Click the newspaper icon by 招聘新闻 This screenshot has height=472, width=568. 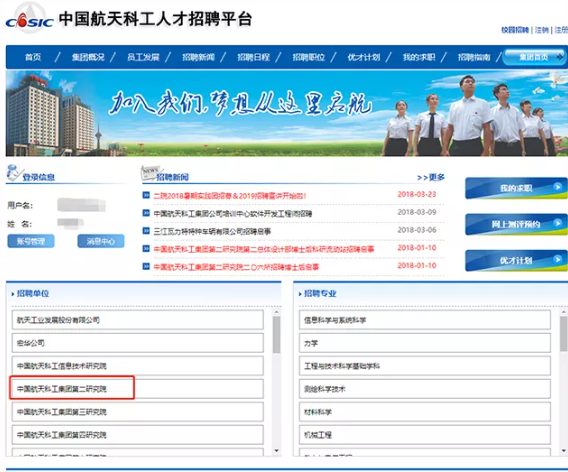click(x=151, y=172)
